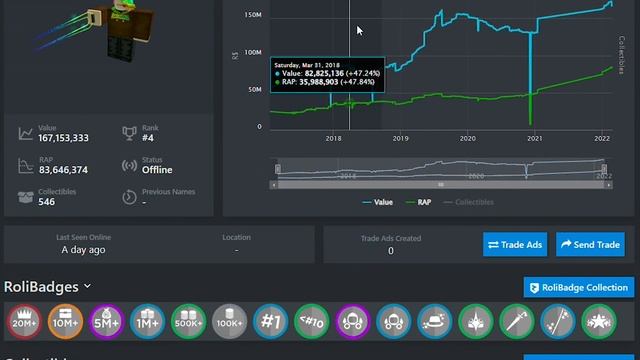Click the chart scrollbar thumb
This screenshot has height=360, width=640.
pyautogui.click(x=441, y=185)
